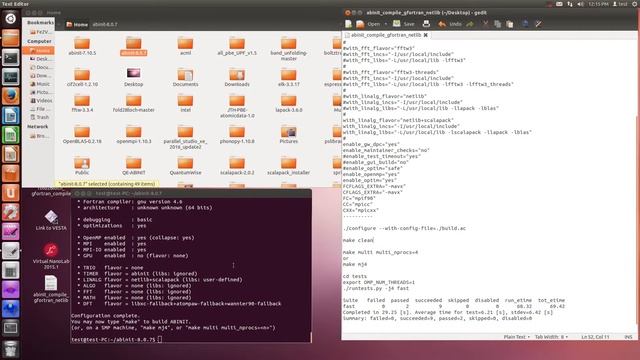Launch Terminal from the Ubuntu launcher

coord(11,58)
